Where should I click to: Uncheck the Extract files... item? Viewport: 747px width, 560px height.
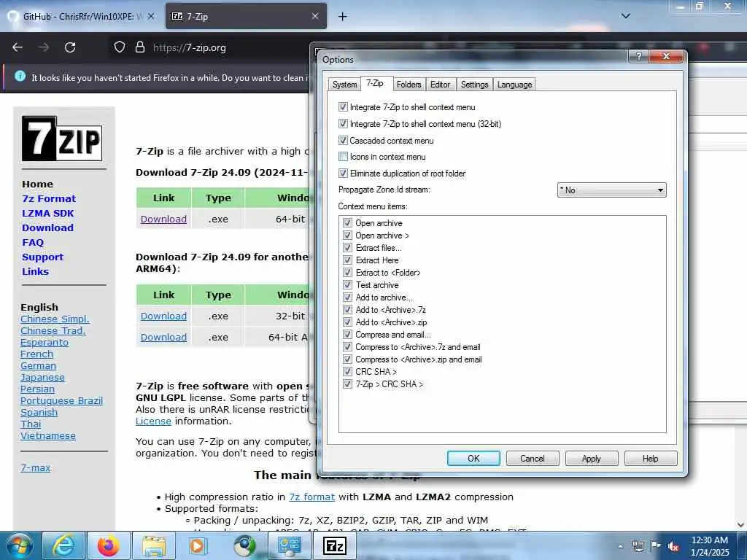click(x=348, y=248)
